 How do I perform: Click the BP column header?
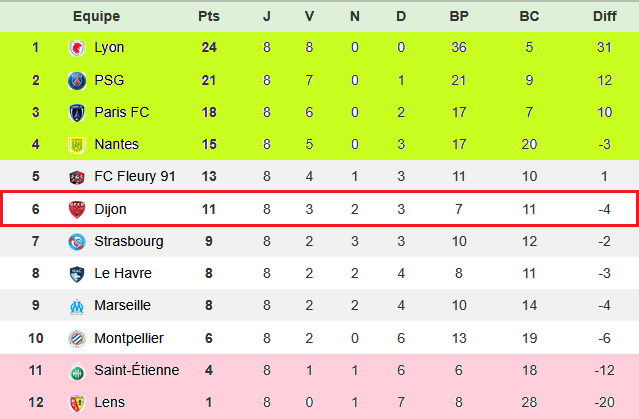(x=459, y=16)
